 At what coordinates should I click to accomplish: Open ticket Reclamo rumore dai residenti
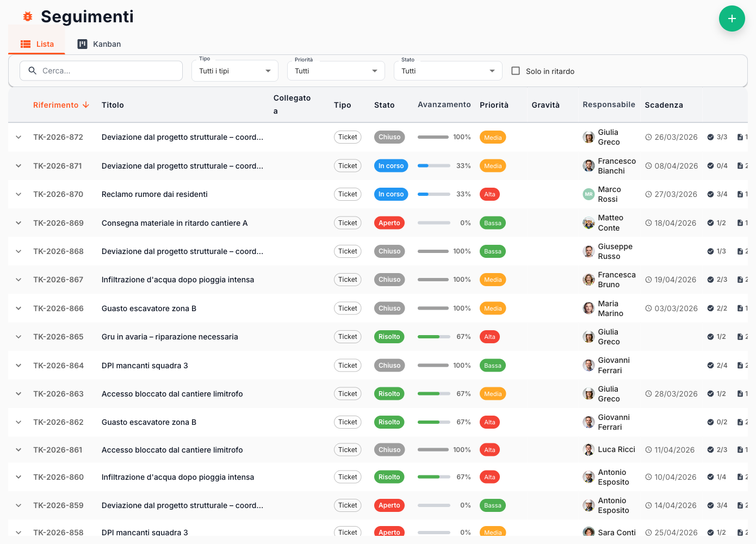tap(154, 194)
